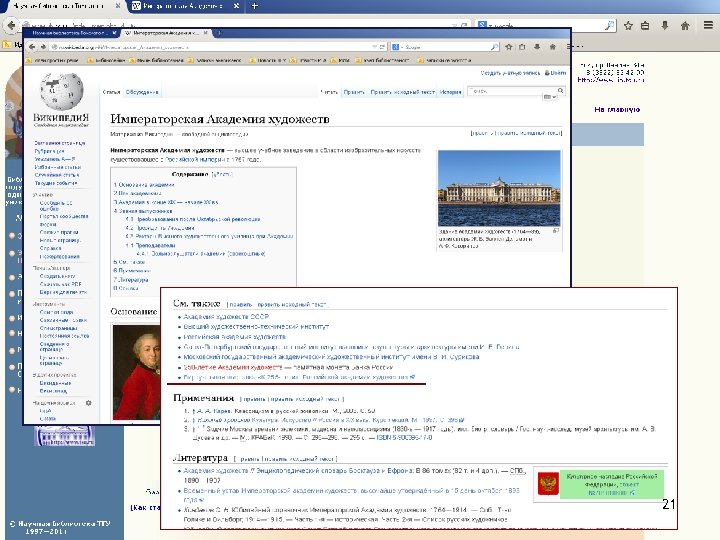The height and width of the screenshot is (540, 720).
Task: Click Московский государственный академический институт Сурикова link
Action: click(x=331, y=357)
